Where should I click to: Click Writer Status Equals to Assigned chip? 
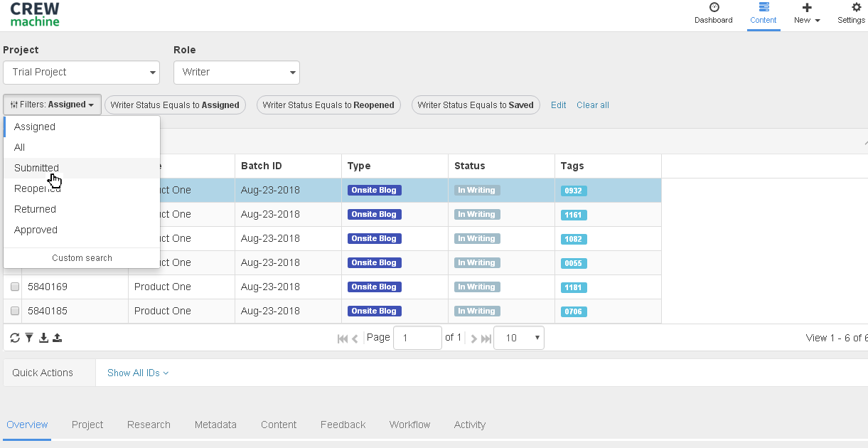pyautogui.click(x=175, y=105)
